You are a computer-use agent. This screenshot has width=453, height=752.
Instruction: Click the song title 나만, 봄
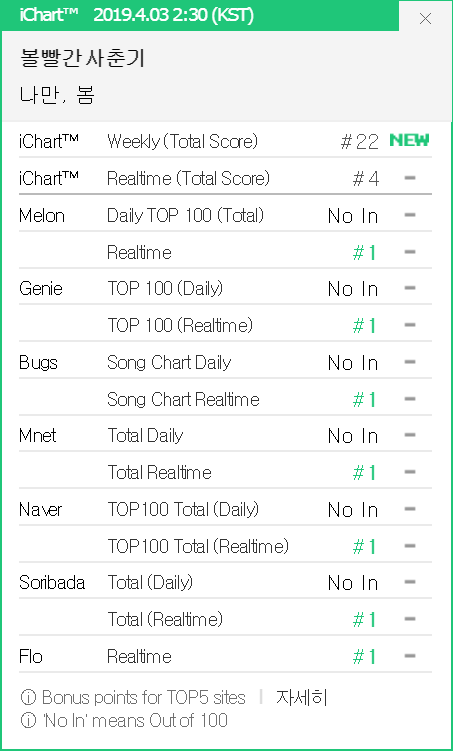tap(57, 95)
